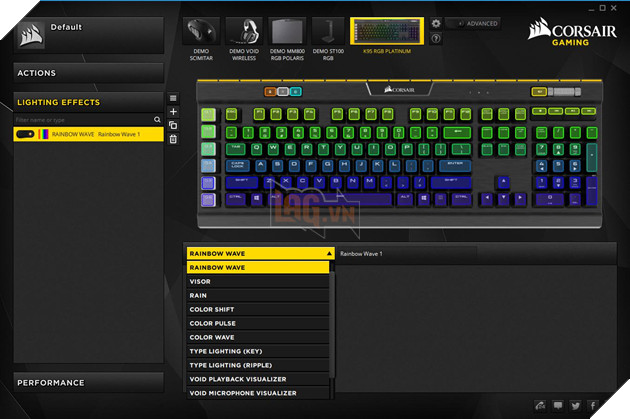Choose Visor in the effect list
This screenshot has height=419, width=630.
(258, 282)
